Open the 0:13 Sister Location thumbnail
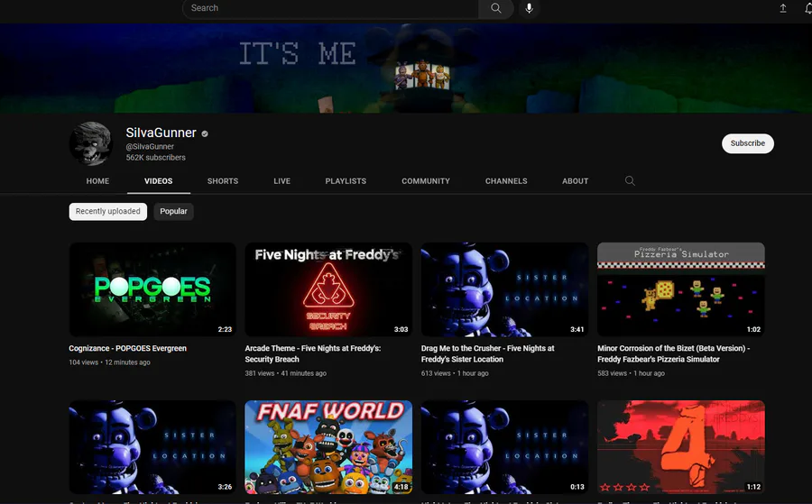812x504 pixels. click(504, 447)
